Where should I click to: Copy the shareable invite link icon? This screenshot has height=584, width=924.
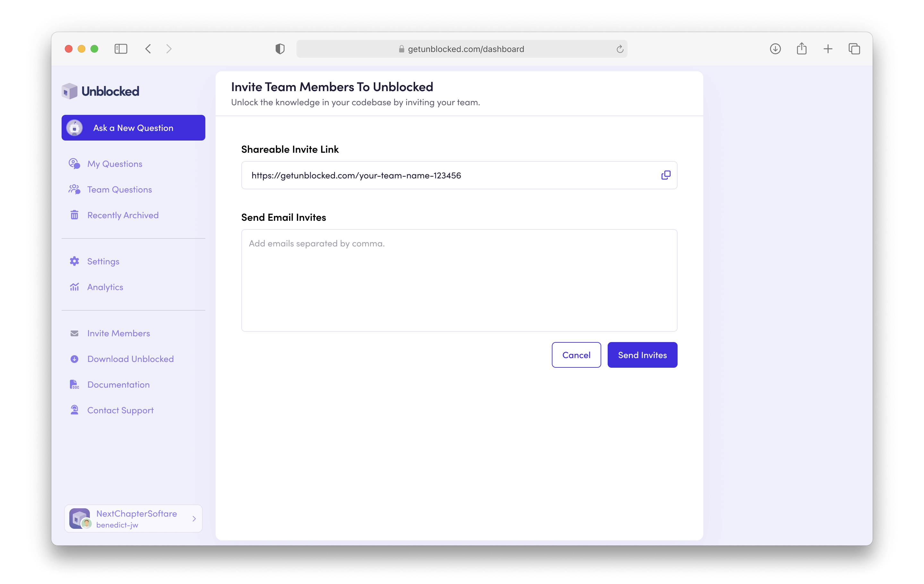coord(666,175)
